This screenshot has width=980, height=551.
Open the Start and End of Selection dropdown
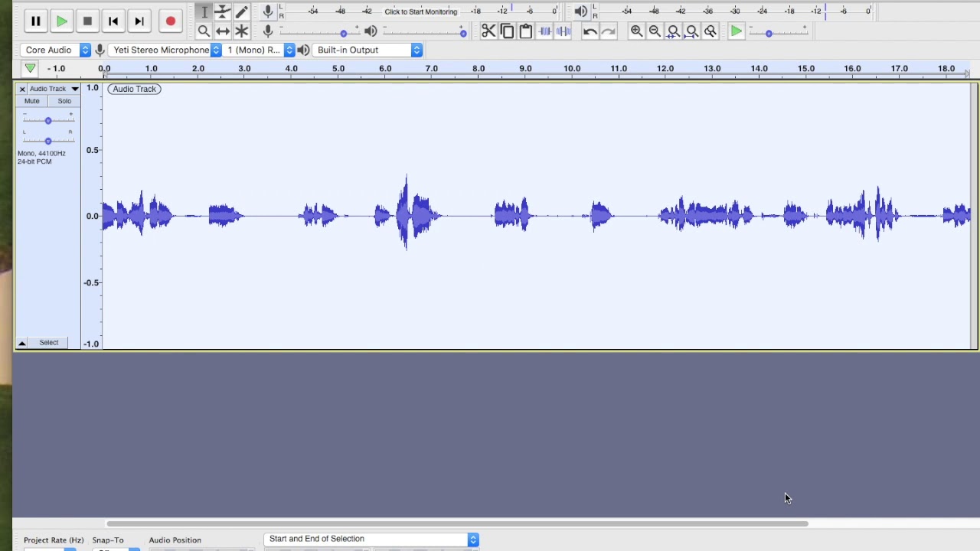tap(371, 539)
